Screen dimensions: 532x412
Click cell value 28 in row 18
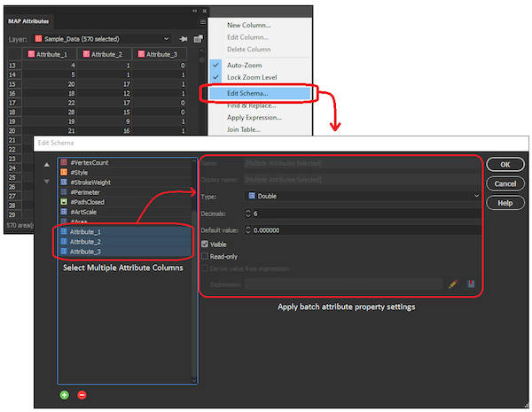50,112
